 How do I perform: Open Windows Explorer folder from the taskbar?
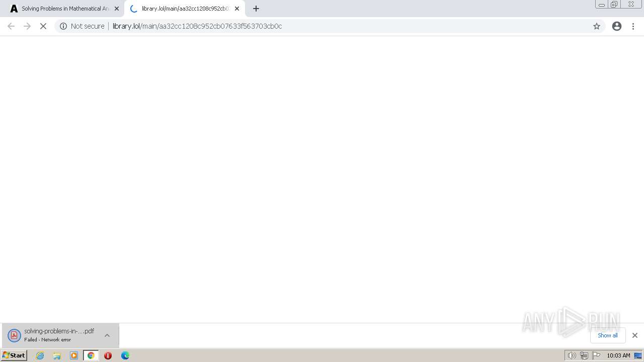[57, 355]
